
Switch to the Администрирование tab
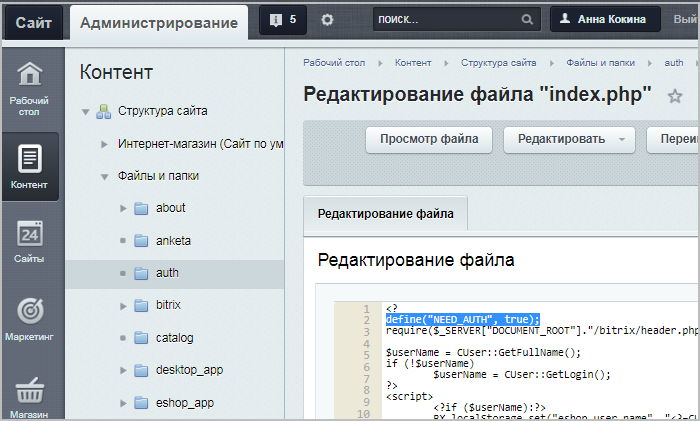click(159, 22)
